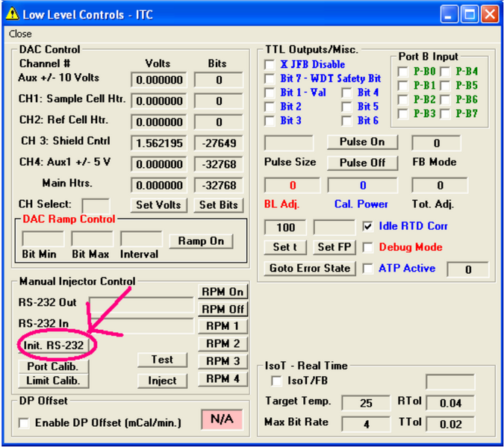Turn injector on with RPM On

pos(223,292)
